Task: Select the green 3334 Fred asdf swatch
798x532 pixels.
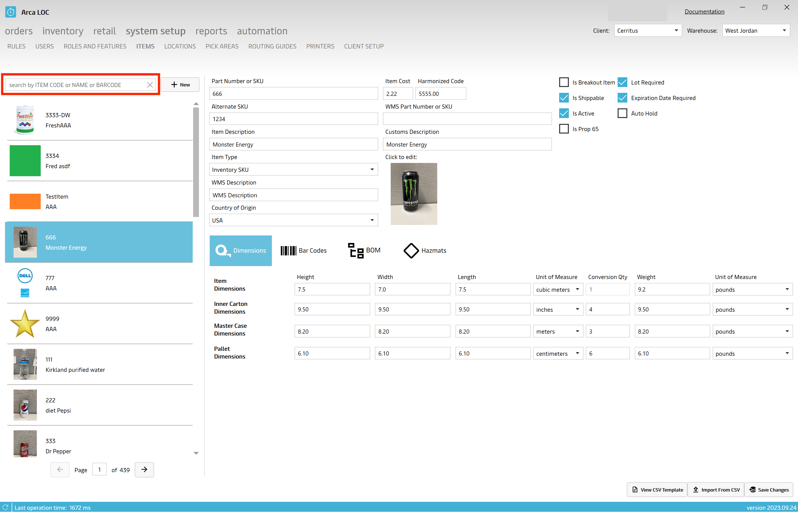Action: click(25, 161)
